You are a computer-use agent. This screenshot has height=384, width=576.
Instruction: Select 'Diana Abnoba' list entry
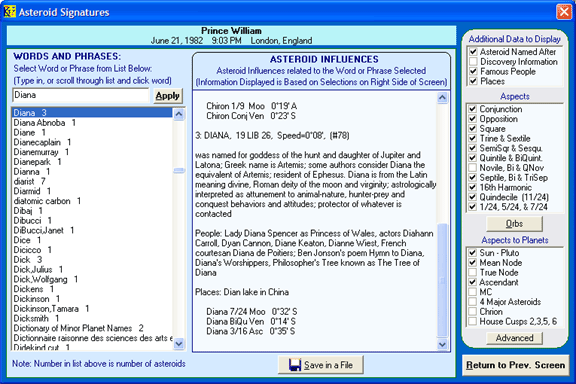pos(92,123)
